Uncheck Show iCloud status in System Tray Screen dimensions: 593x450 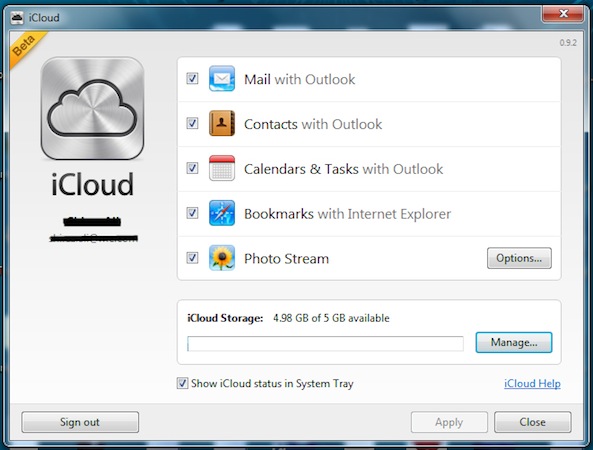182,383
